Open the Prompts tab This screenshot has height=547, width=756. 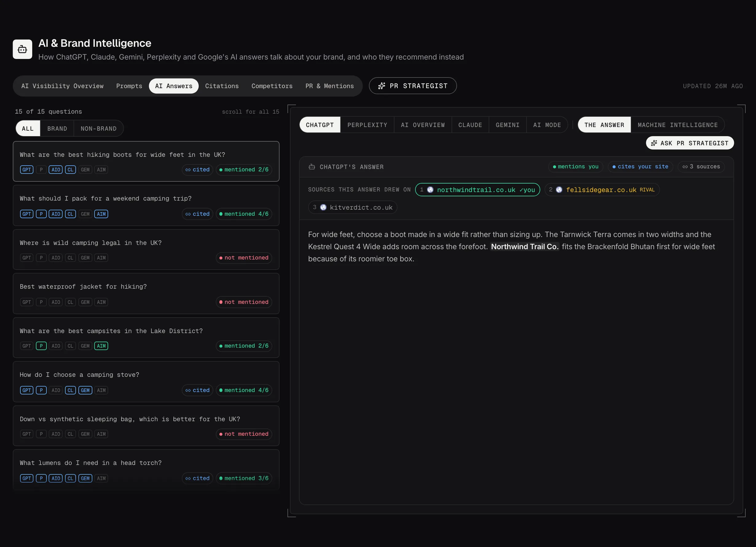point(129,86)
